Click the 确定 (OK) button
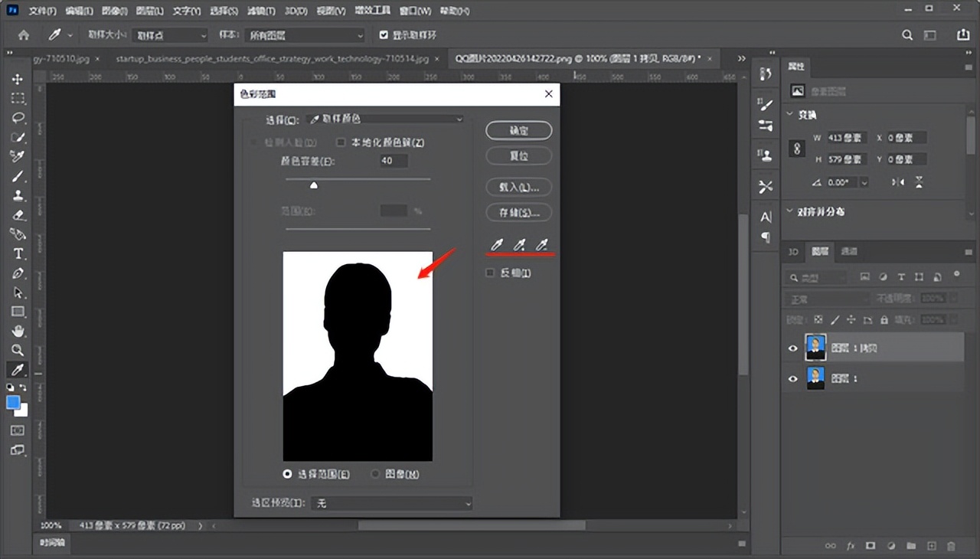 pos(518,129)
